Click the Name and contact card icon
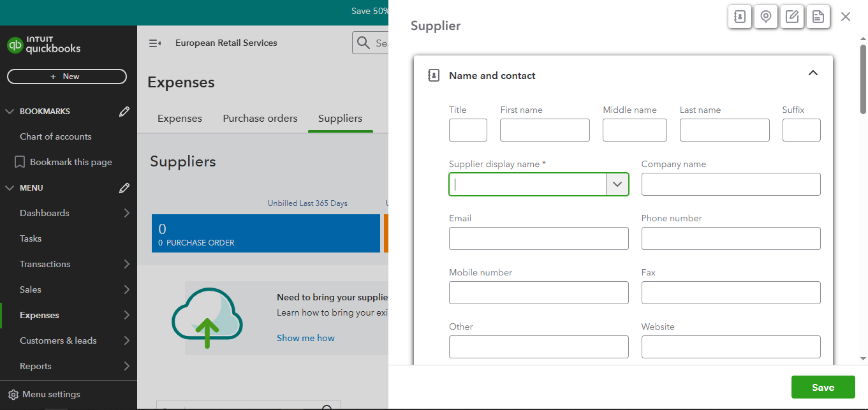The width and height of the screenshot is (868, 410). [434, 75]
